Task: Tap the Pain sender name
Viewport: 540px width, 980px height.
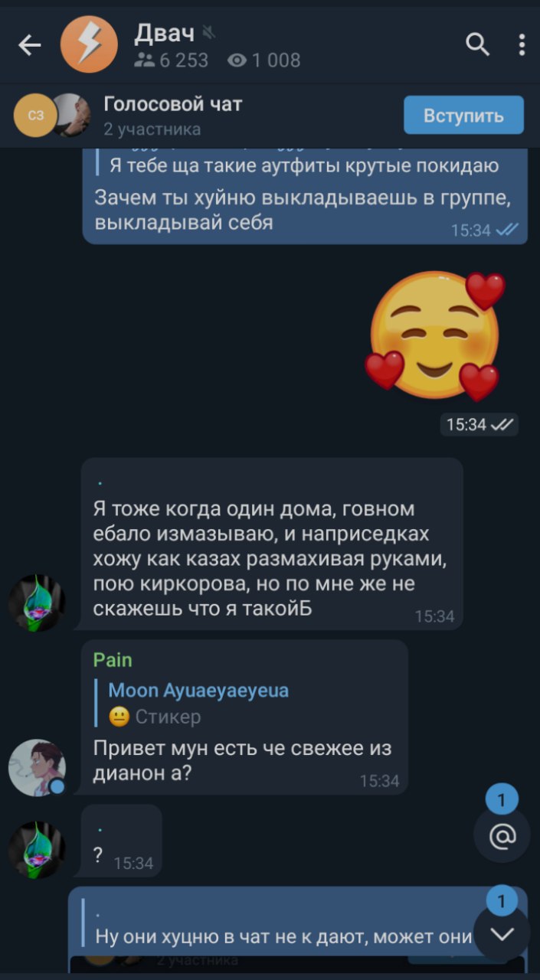Action: (113, 660)
